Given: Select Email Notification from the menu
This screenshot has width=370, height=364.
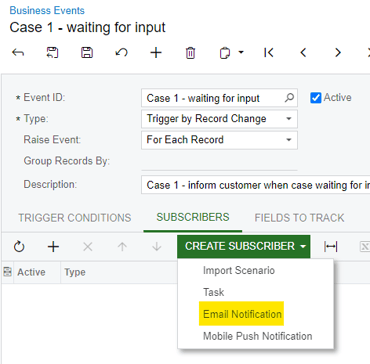Looking at the screenshot, I should tap(242, 314).
